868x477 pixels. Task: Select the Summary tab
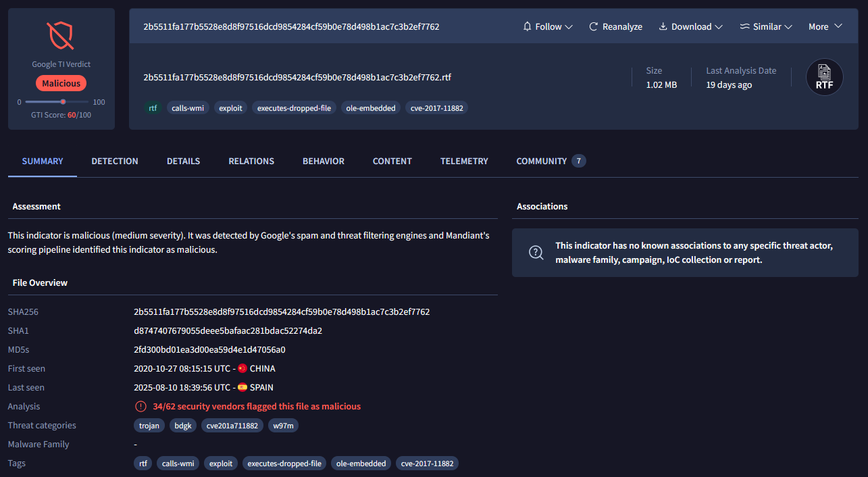43,161
